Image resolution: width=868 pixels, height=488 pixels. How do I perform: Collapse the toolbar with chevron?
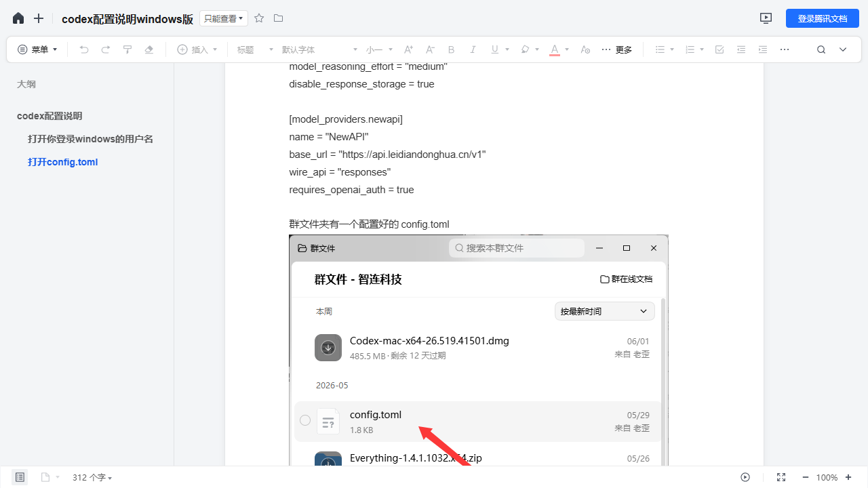(x=843, y=49)
